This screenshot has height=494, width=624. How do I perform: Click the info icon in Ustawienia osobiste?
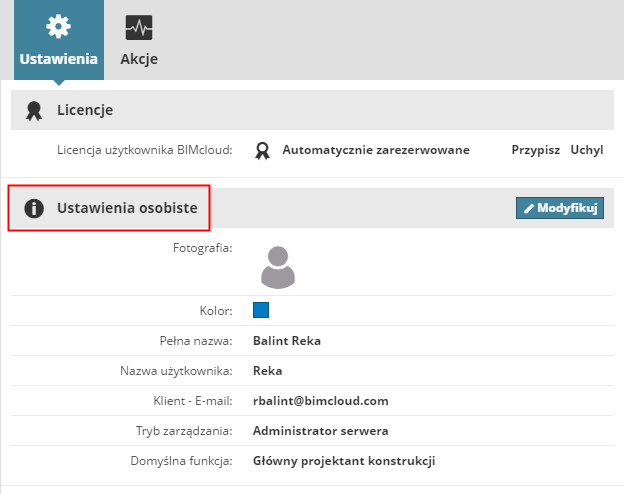tap(34, 208)
